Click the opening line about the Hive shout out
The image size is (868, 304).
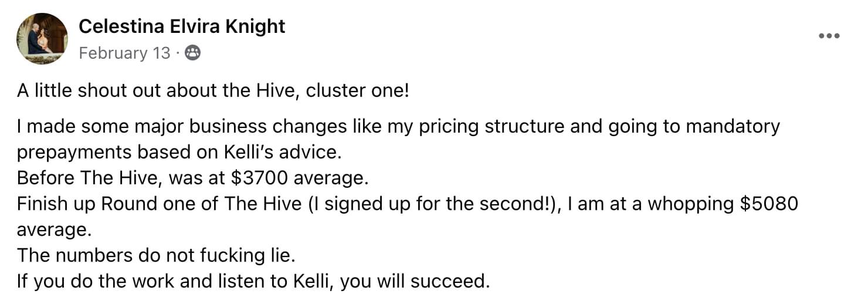click(x=212, y=92)
